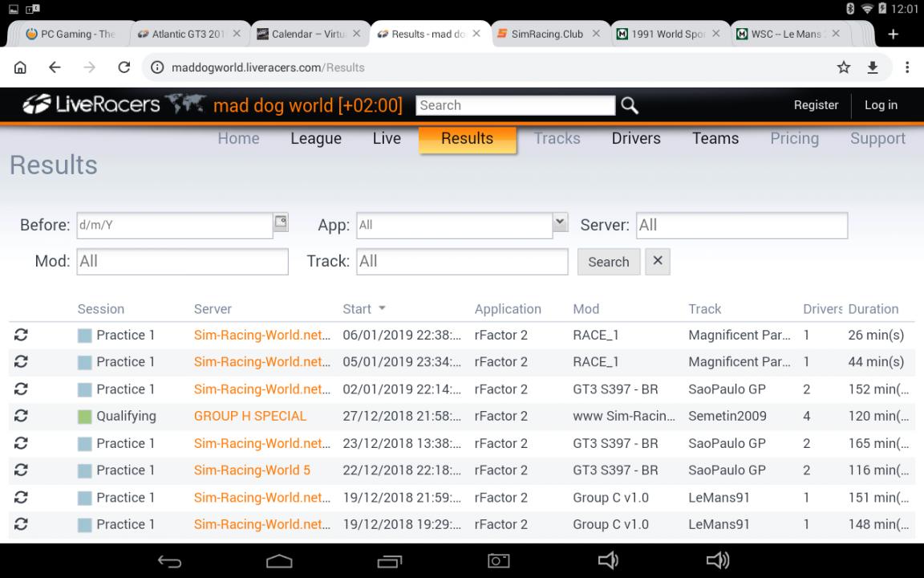
Task: Click the Register link
Action: pos(816,105)
